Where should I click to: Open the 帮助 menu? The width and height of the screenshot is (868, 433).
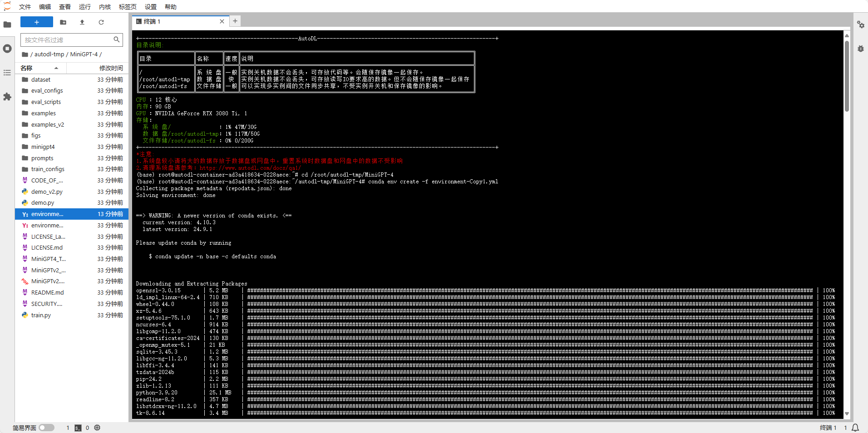pyautogui.click(x=171, y=7)
